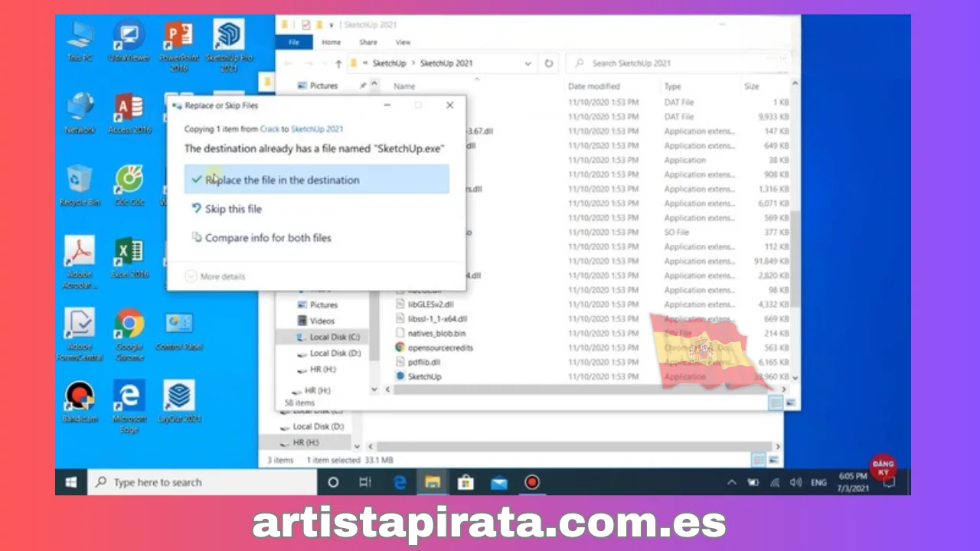Click the Crack source link

tap(269, 129)
